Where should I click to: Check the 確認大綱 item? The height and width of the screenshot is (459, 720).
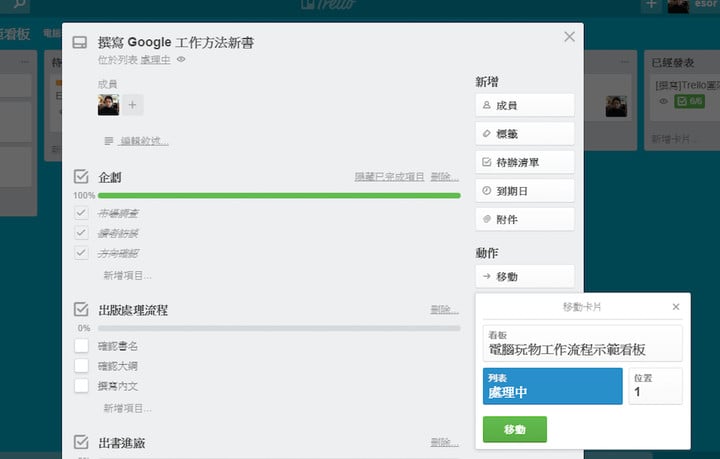point(81,365)
